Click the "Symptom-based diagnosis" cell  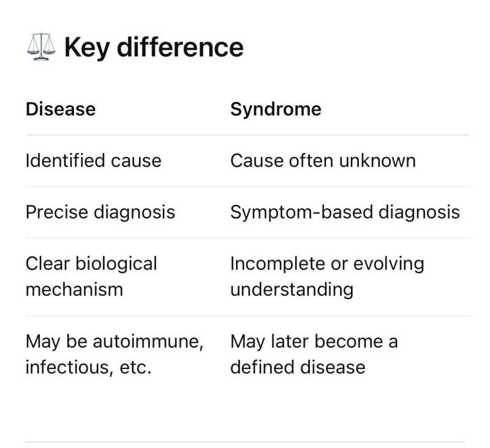345,212
